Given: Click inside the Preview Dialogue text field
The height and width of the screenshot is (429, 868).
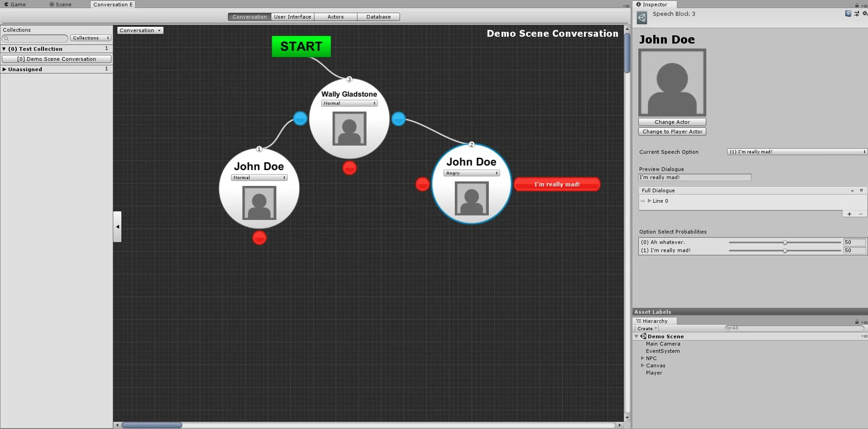Looking at the screenshot, I should point(694,177).
